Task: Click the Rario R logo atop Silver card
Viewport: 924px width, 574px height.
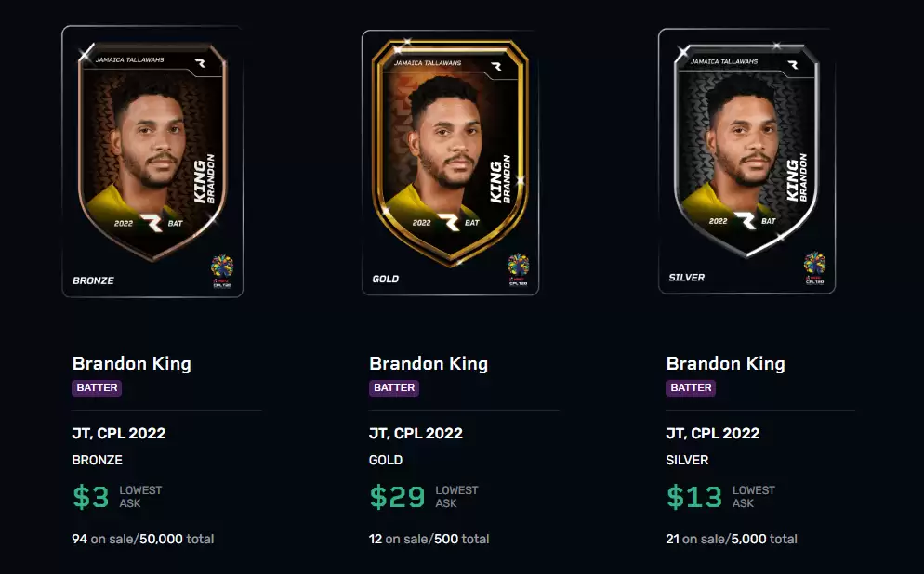Action: point(793,65)
